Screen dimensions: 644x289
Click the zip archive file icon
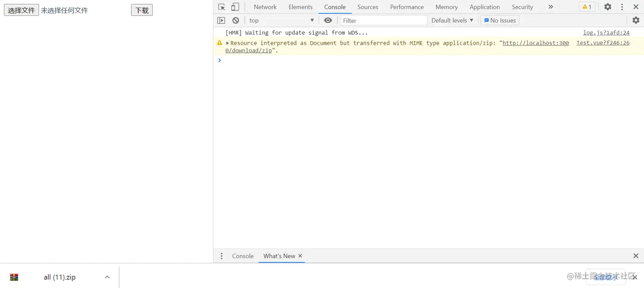click(14, 277)
